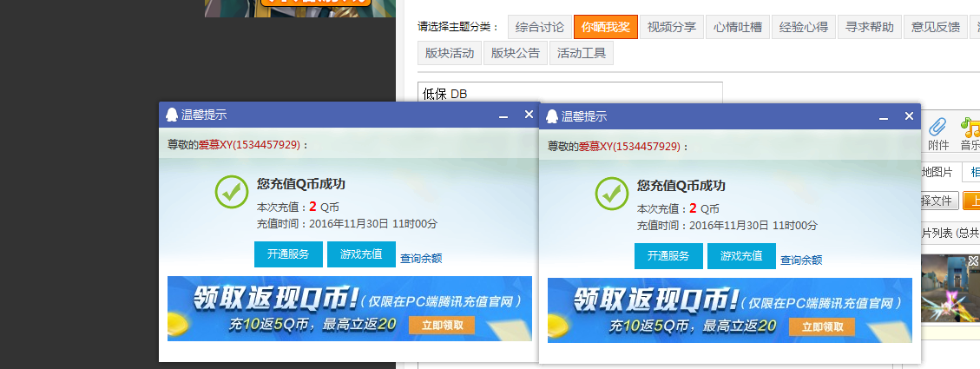The height and width of the screenshot is (369, 980).
Task: Select the 视频分享 topic category
Action: click(x=671, y=27)
